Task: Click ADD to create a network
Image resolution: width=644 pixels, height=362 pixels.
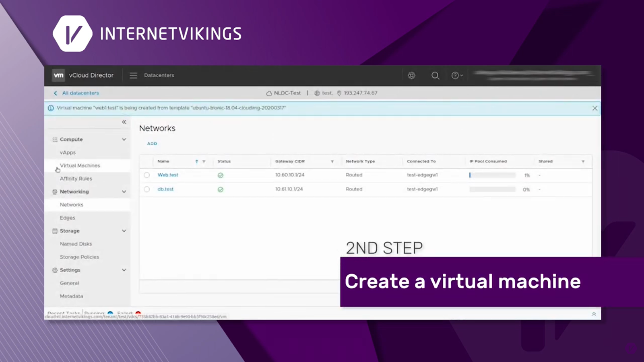Action: pos(152,144)
